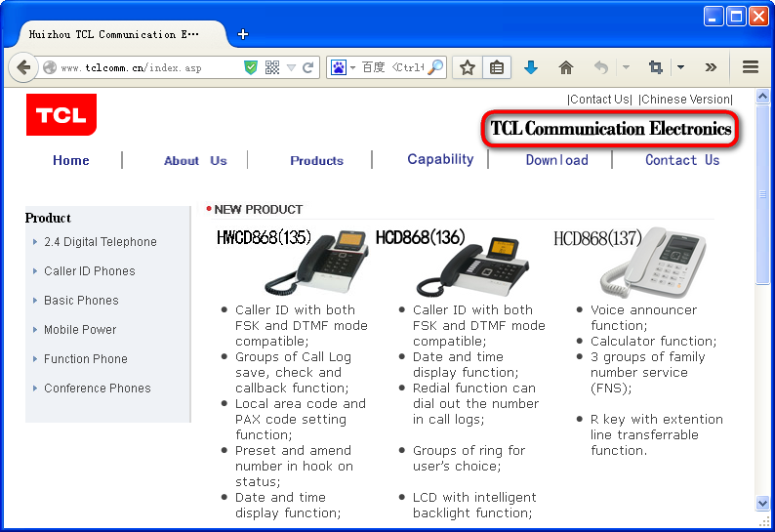This screenshot has height=532, width=775.
Task: Click the vertical scrollbar down arrow
Action: [762, 504]
